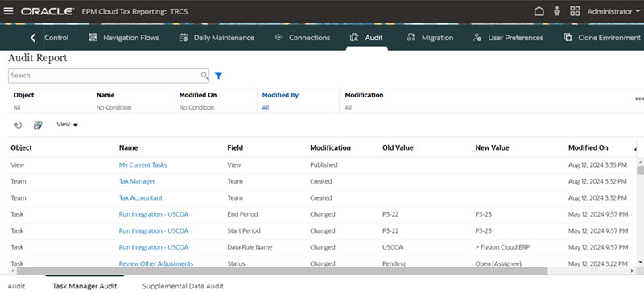644x294 pixels.
Task: Open the grid navigation flow icon
Action: 575,11
